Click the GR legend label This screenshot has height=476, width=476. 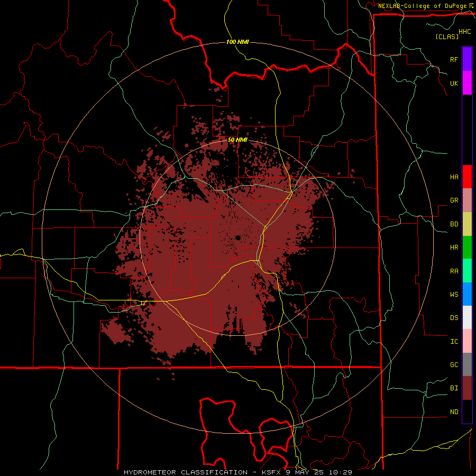pos(454,200)
